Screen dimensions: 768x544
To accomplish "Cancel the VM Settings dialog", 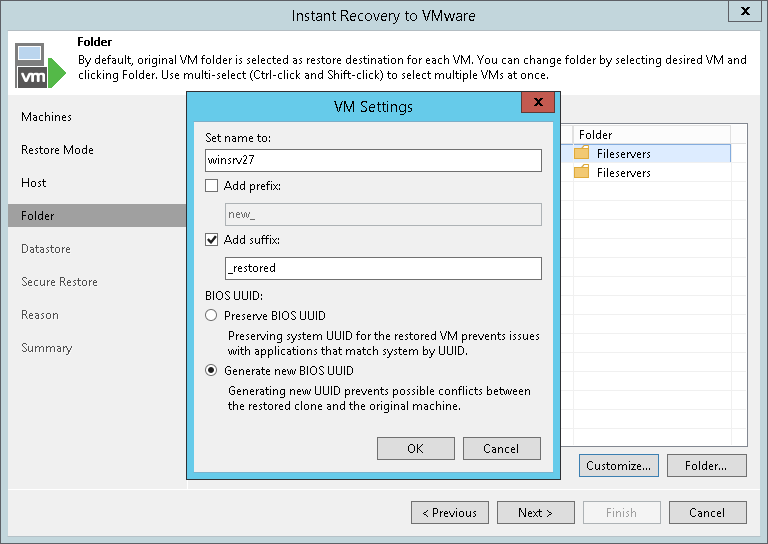I will 501,449.
